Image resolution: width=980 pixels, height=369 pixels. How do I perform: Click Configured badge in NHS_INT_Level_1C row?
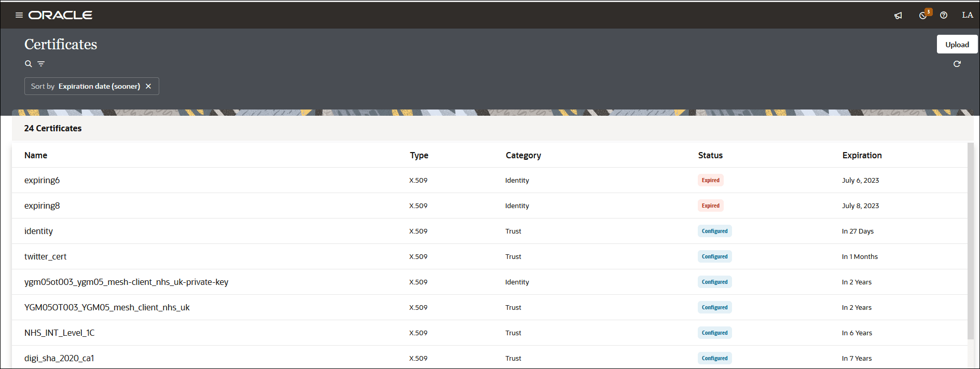coord(714,333)
